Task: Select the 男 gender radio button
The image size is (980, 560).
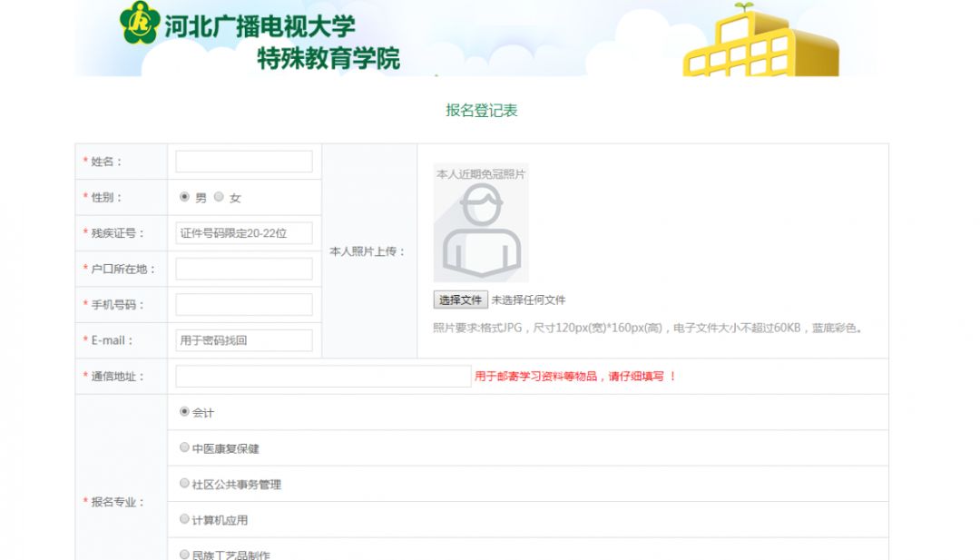Action: [184, 197]
